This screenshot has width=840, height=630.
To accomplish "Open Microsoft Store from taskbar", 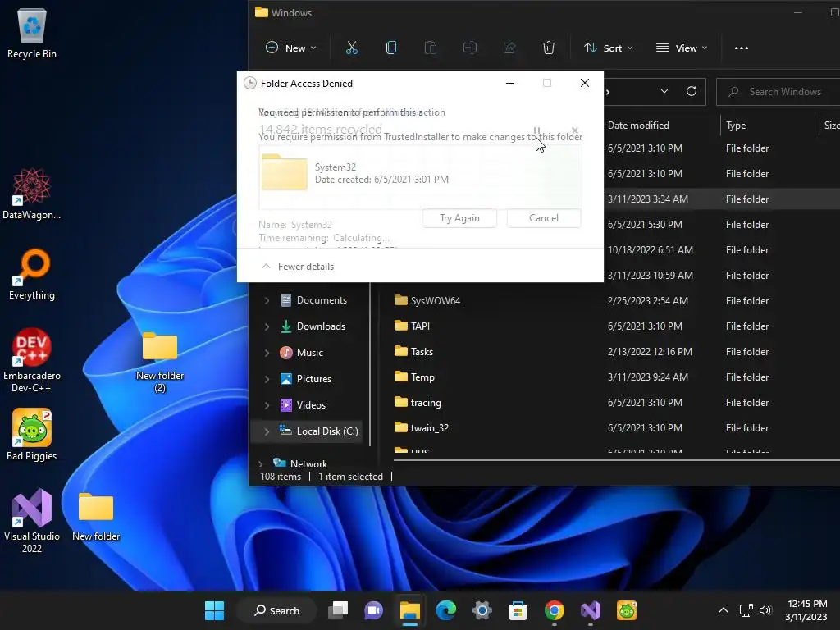I will [518, 610].
